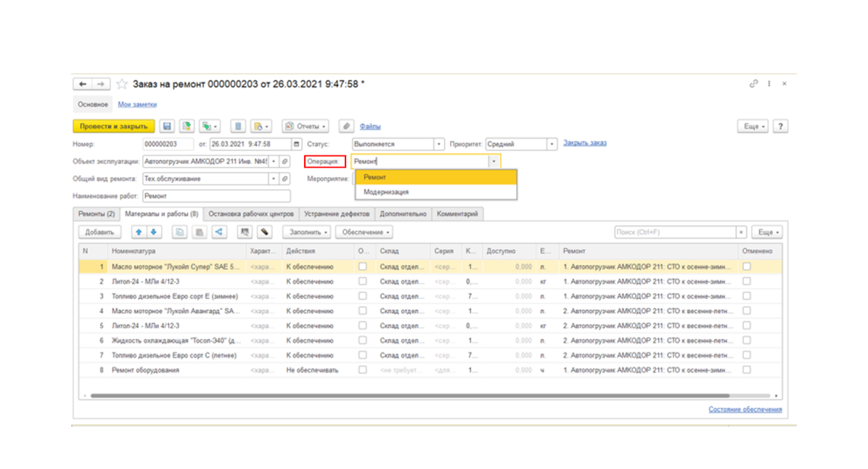Open the Закрыть заказ link
Screen dimensions: 868x469
[584, 143]
